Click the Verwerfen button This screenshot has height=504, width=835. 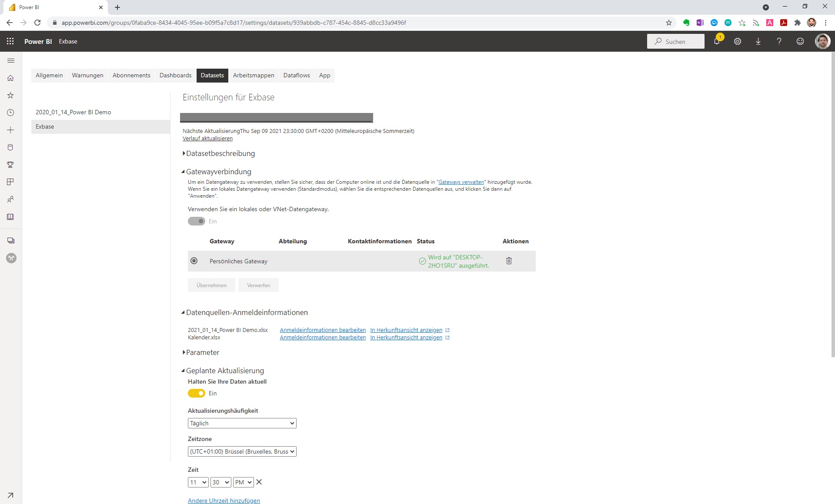(x=258, y=285)
